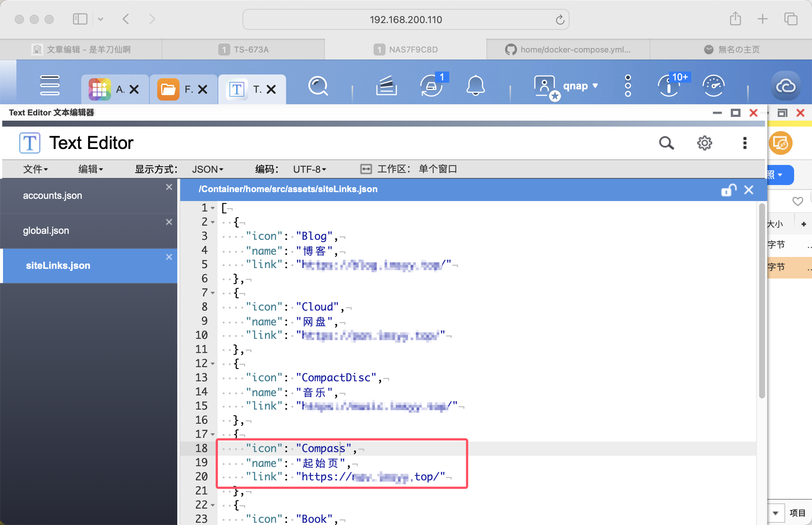Switch to Safari tab 無名の主页
Viewport: 812px width, 525px height.
(x=731, y=50)
